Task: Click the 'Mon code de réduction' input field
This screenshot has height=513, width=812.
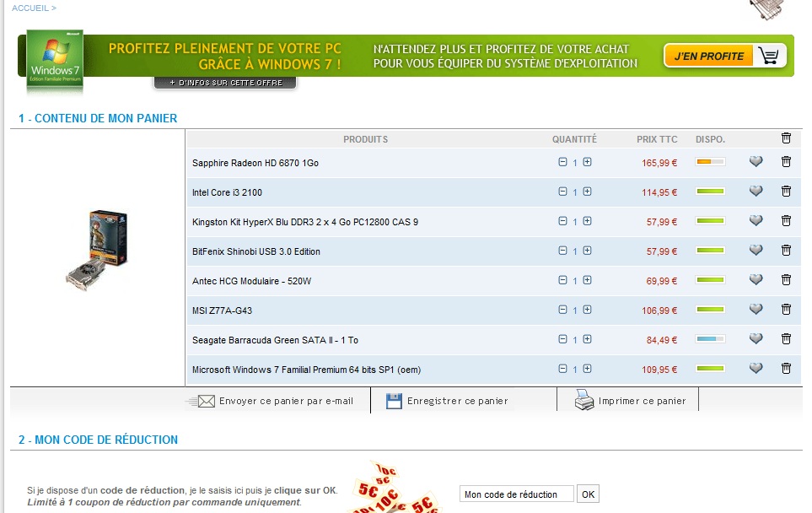Action: pyautogui.click(x=516, y=494)
